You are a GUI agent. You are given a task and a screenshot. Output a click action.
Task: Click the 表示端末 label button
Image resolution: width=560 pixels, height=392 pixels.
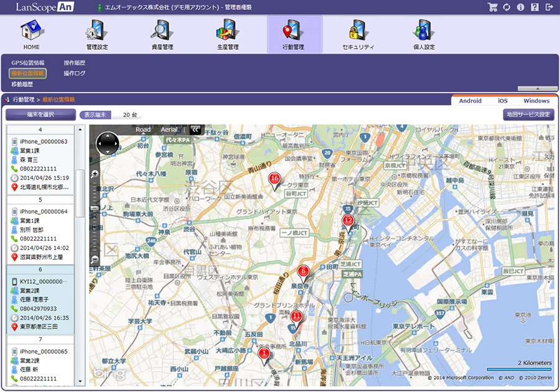[x=95, y=114]
